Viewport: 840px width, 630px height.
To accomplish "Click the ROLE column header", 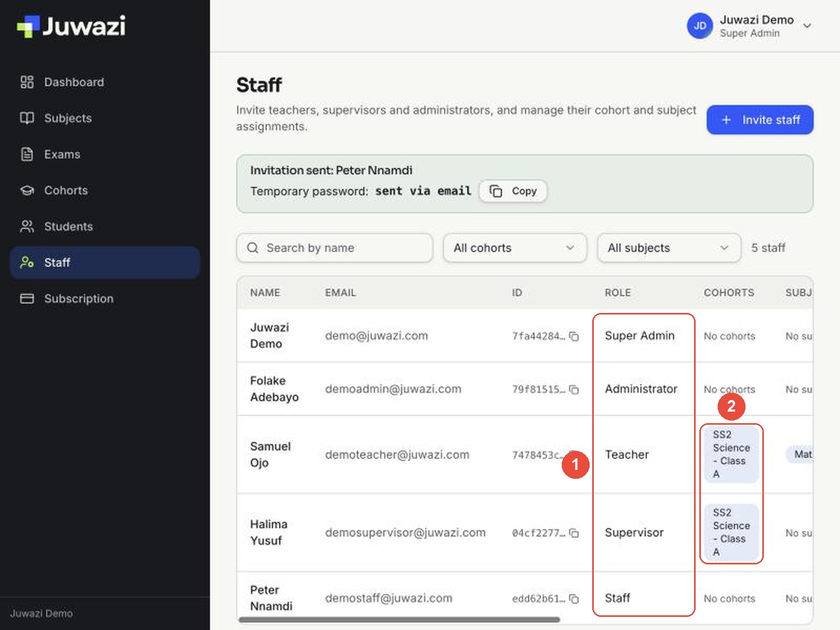I will coord(618,292).
